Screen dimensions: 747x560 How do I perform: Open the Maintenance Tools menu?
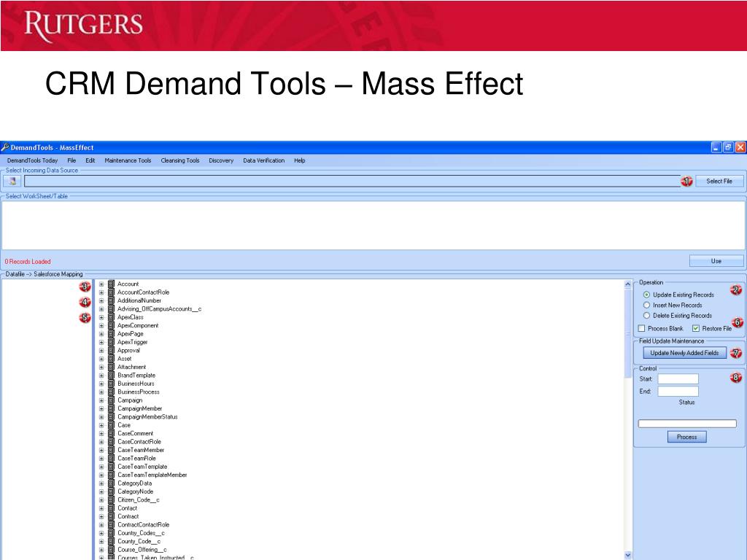pos(128,160)
